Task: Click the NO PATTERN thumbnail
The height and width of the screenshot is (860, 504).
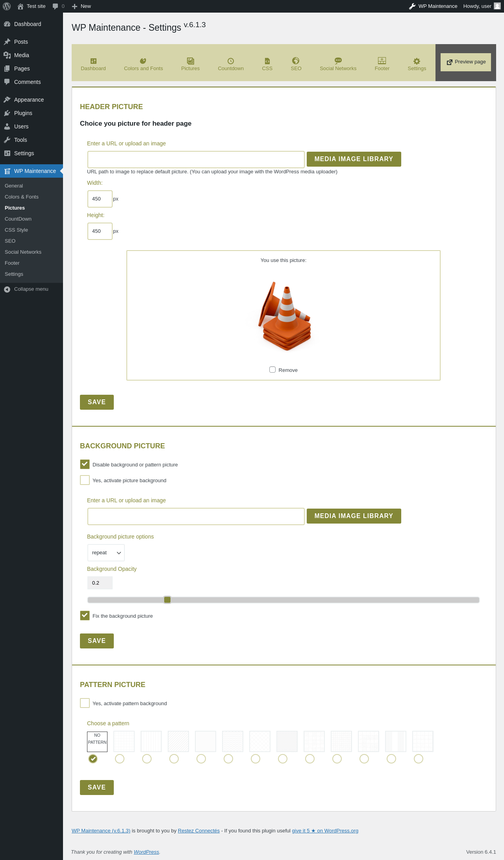Action: [x=97, y=742]
